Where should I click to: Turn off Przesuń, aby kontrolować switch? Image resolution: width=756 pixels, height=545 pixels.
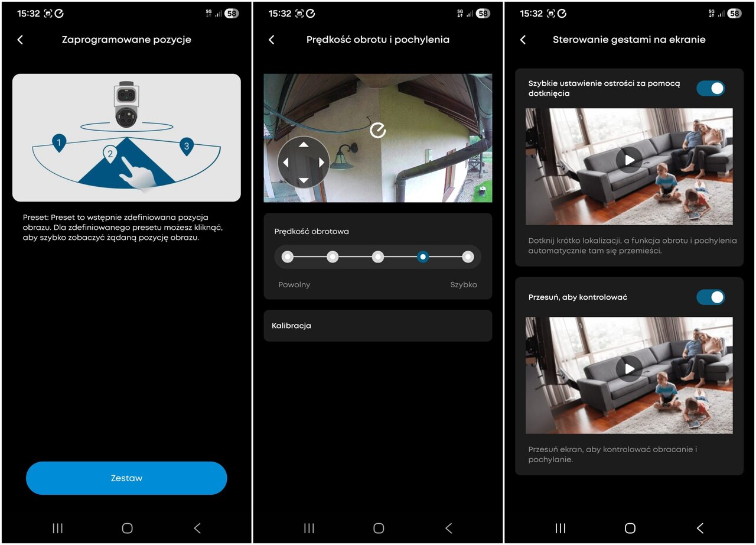tap(711, 297)
